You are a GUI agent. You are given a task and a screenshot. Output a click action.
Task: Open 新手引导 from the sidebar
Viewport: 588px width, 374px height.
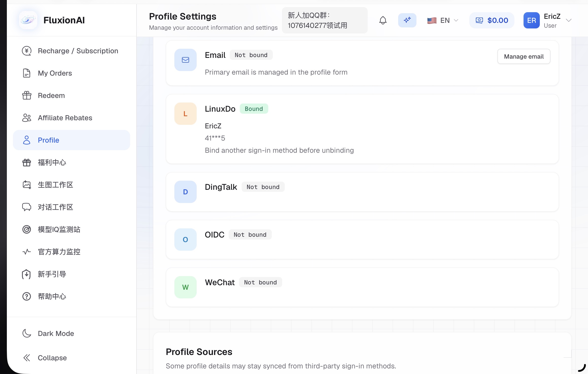[72, 274]
